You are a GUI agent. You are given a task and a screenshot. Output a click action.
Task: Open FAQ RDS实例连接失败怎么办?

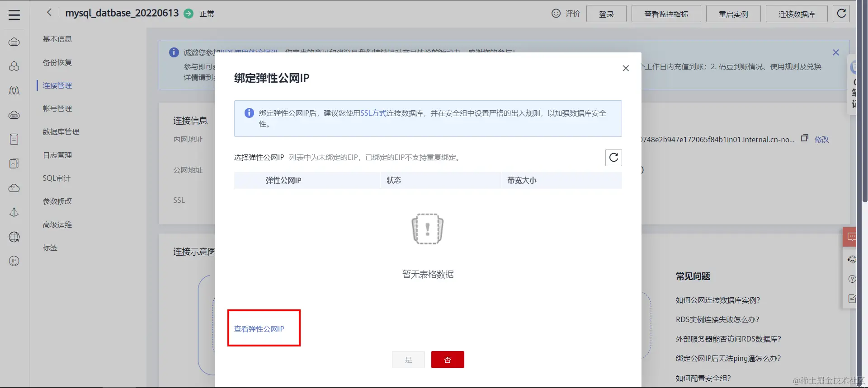click(717, 319)
